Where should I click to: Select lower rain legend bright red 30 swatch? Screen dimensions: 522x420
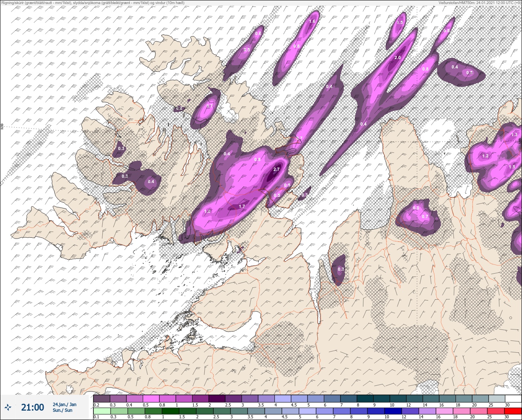tap(513, 411)
